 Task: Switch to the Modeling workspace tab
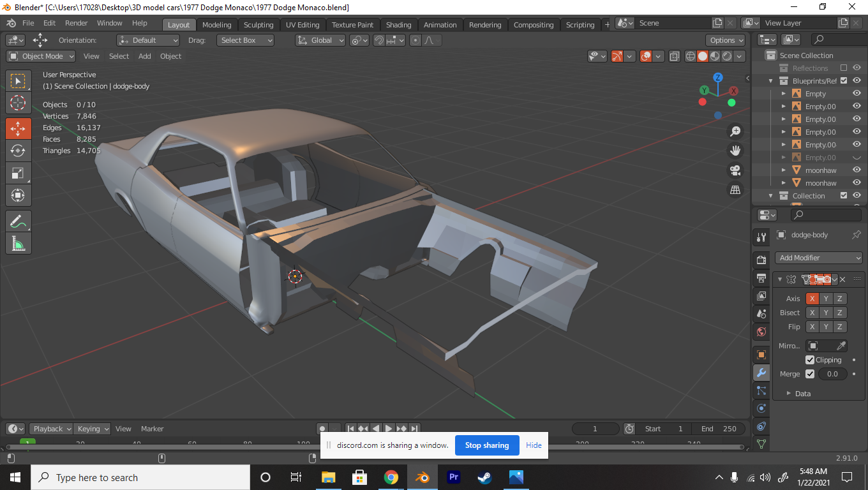point(217,25)
